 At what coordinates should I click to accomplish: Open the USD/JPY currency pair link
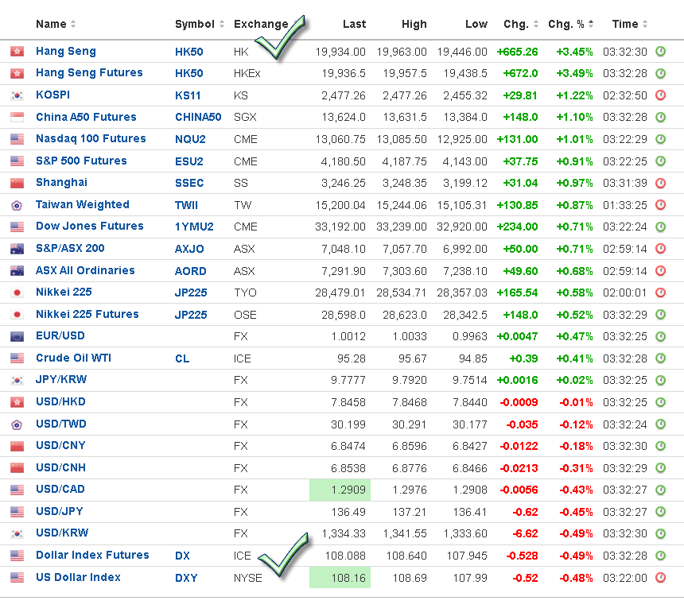click(60, 511)
